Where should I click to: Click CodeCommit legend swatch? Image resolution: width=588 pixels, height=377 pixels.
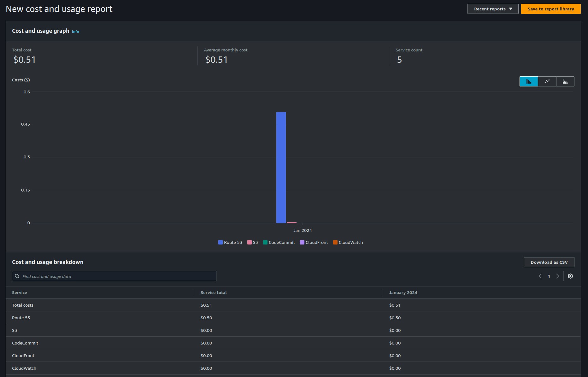(265, 242)
